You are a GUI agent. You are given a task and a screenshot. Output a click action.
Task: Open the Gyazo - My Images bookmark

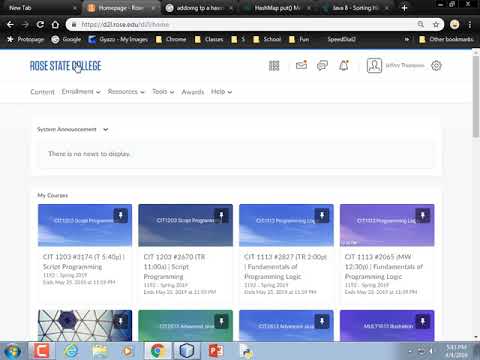tap(118, 39)
